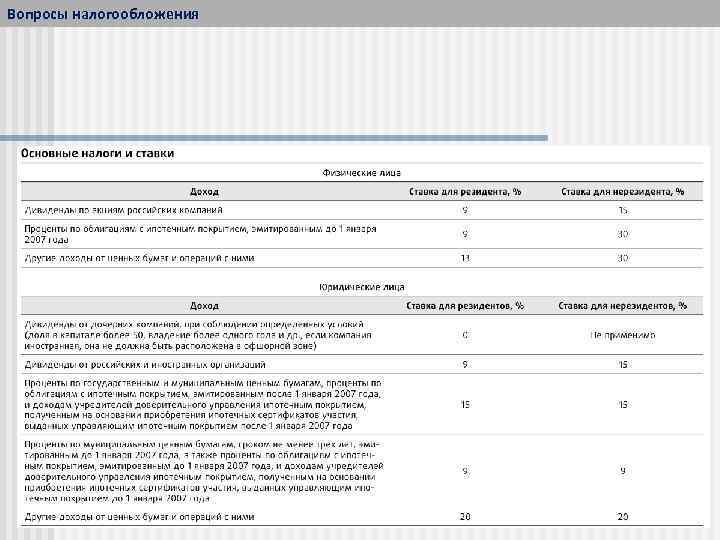Click the "Не применимо" cell
The height and width of the screenshot is (540, 720).
coord(623,335)
